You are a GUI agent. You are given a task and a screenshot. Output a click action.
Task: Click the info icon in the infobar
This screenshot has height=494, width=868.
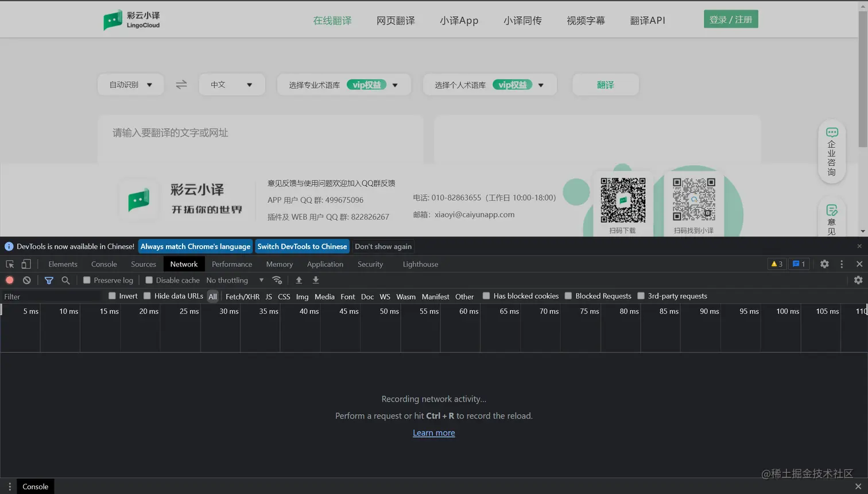click(9, 246)
